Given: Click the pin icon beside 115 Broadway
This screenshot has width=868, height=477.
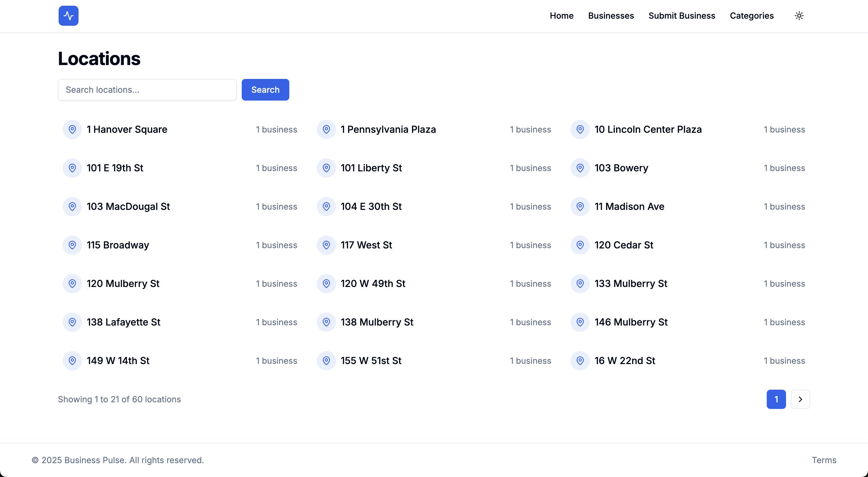Looking at the screenshot, I should pos(72,245).
